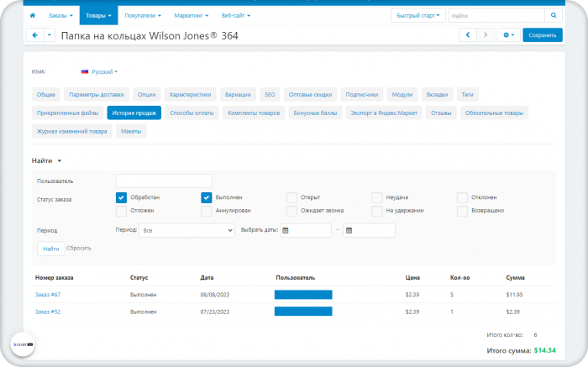Open the Комплекты товаров tab

click(254, 113)
